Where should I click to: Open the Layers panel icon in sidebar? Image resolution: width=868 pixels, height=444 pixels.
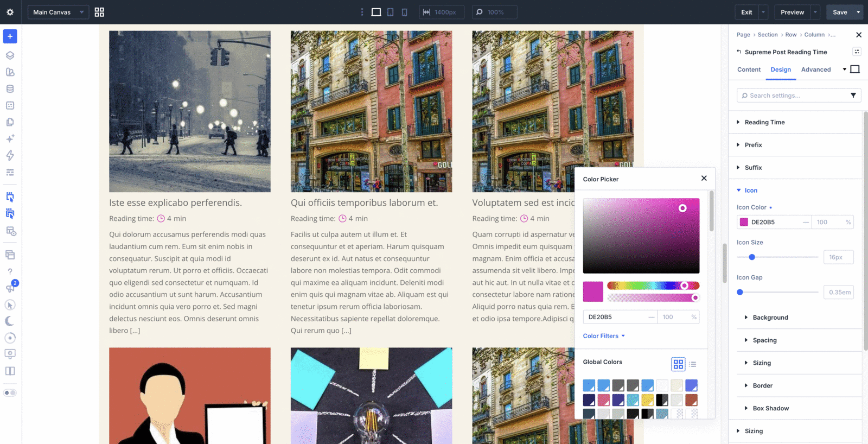(x=10, y=55)
